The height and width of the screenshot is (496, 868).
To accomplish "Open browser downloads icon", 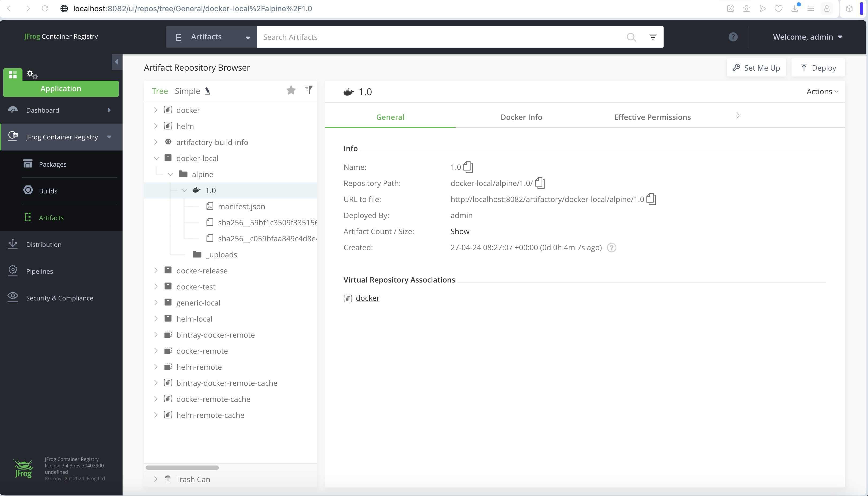I will (795, 9).
